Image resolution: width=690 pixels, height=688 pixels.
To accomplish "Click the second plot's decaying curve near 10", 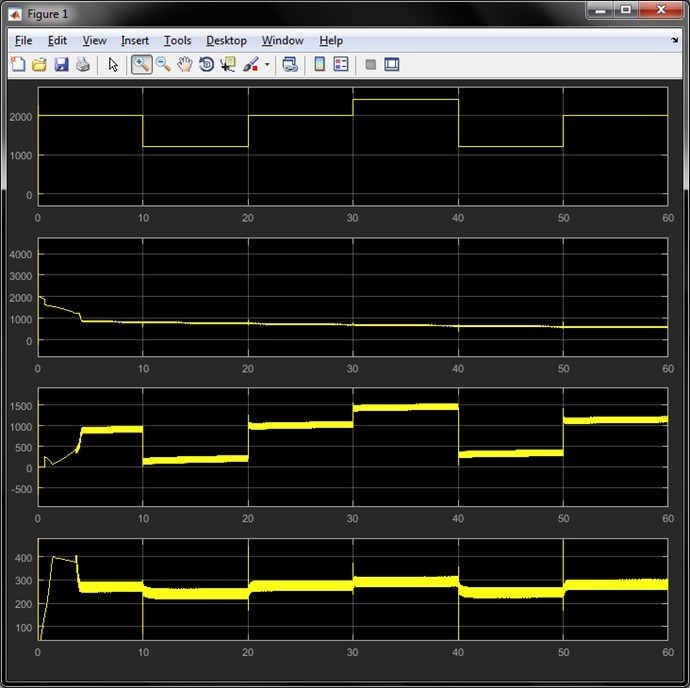I will pos(143,323).
